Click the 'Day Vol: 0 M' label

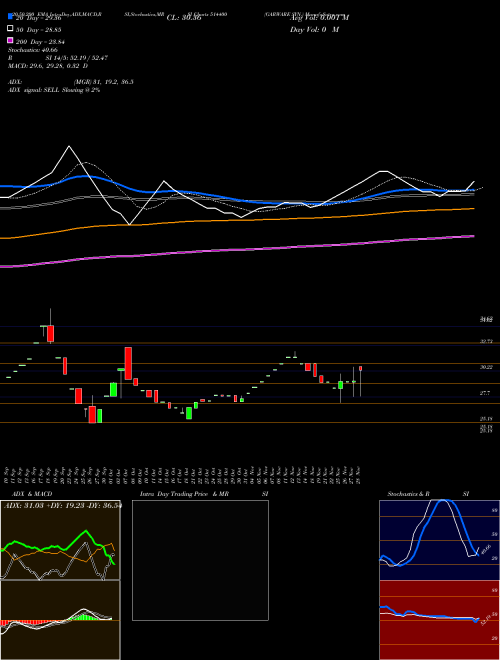point(314,29)
